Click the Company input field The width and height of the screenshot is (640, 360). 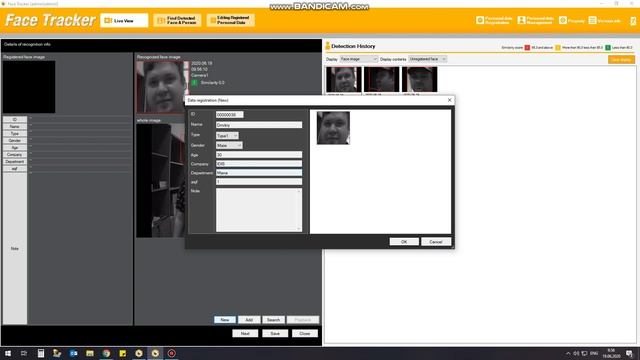[x=259, y=164]
